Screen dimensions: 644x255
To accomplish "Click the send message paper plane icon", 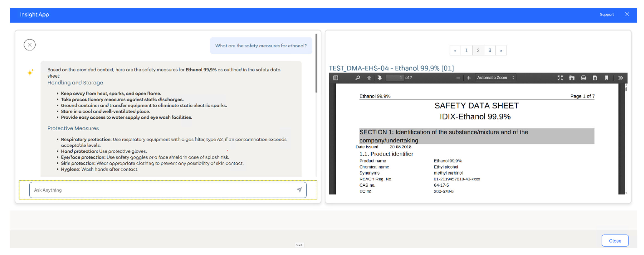I will click(299, 190).
